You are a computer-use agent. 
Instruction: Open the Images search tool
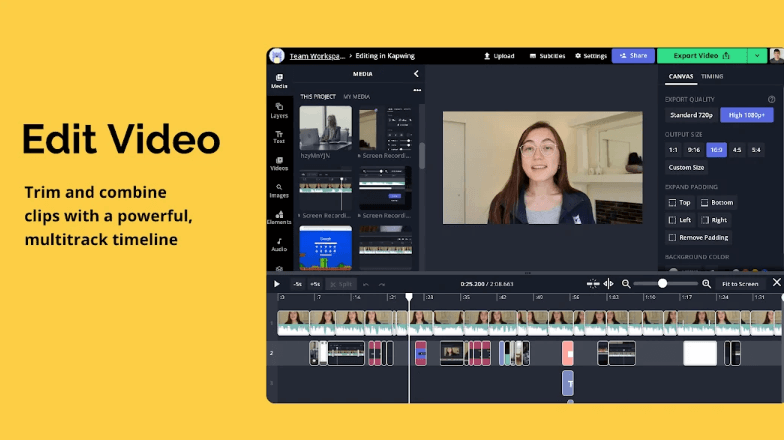point(279,190)
